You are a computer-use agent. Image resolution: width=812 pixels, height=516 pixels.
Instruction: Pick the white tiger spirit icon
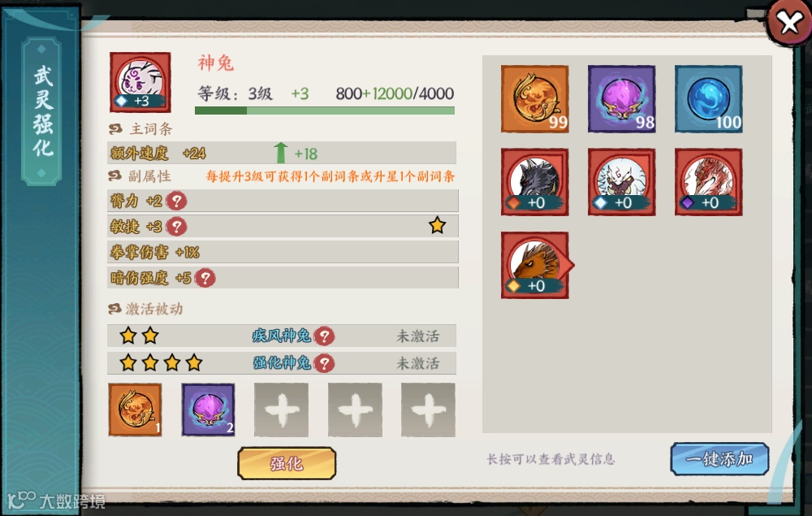(x=621, y=182)
